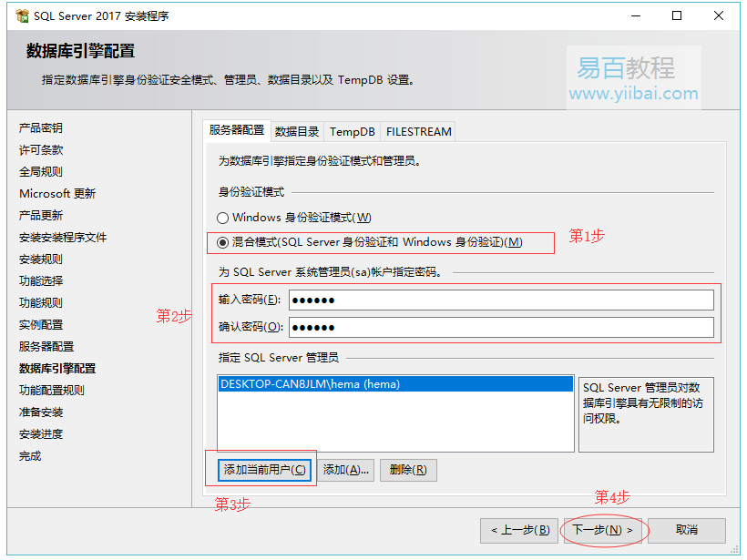Click 准备安装 step in sidebar
Screen dimensions: 747x560
click(x=41, y=412)
